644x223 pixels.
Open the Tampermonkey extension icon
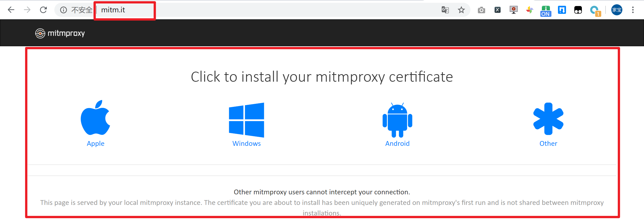click(578, 10)
